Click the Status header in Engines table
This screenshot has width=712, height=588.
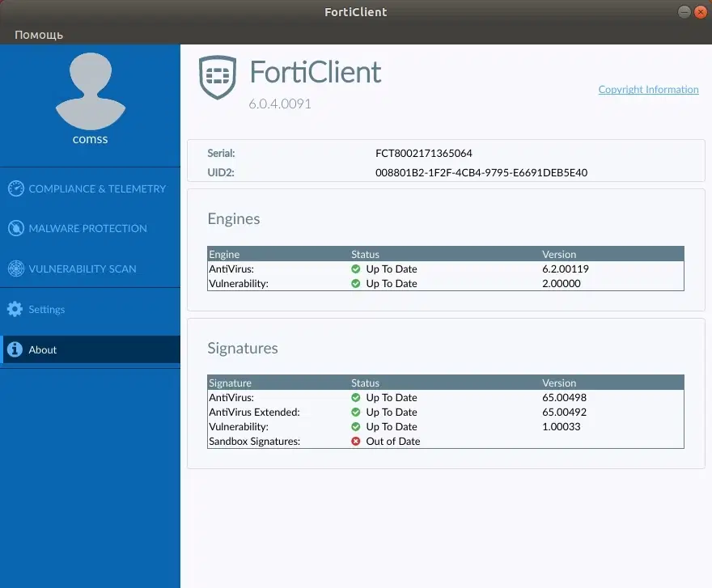tap(365, 254)
